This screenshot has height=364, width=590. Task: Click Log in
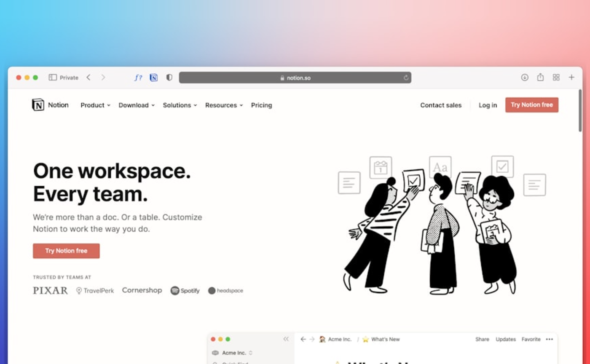point(488,105)
